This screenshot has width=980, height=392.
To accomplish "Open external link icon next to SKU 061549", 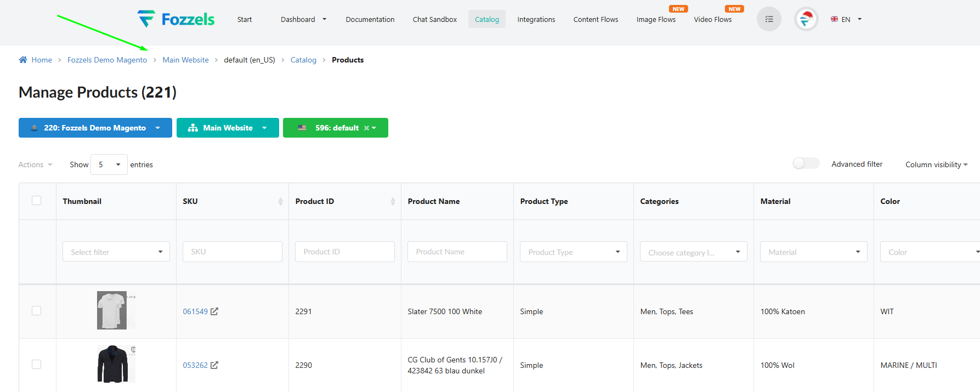I will tap(214, 311).
